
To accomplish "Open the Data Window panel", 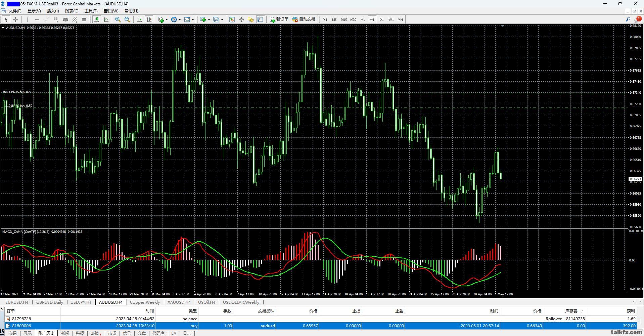I will [x=241, y=19].
